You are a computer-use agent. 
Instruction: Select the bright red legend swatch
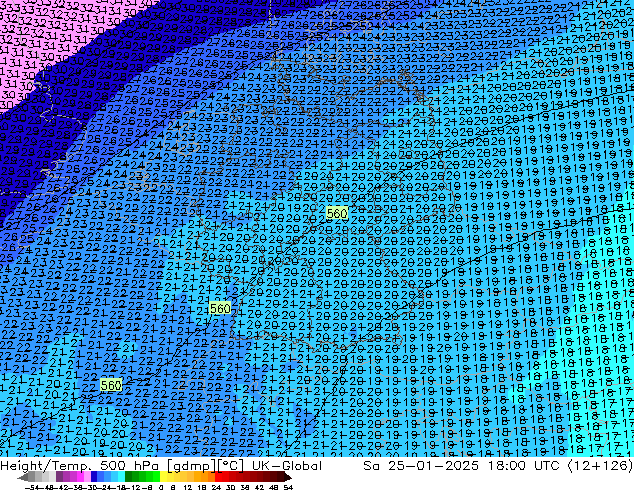[x=219, y=477]
